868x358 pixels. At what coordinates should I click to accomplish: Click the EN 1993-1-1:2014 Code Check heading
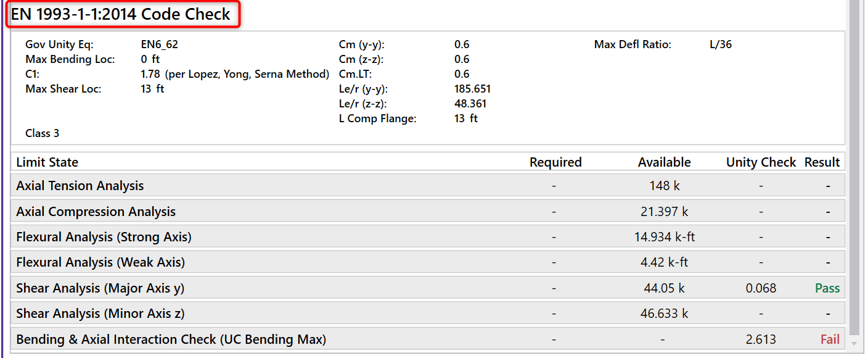pos(121,14)
